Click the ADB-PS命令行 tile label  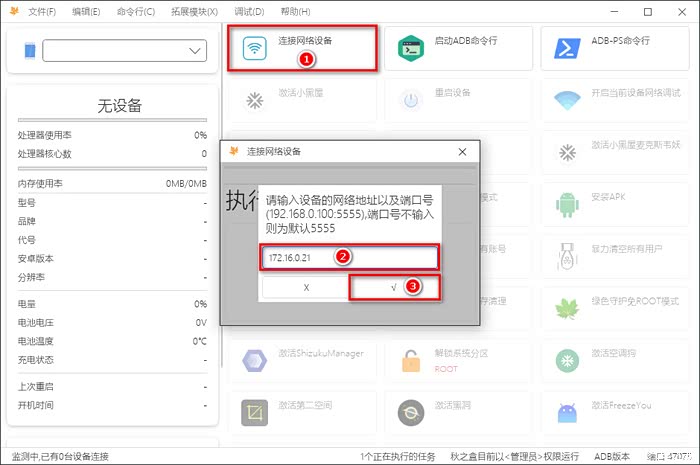[x=621, y=41]
